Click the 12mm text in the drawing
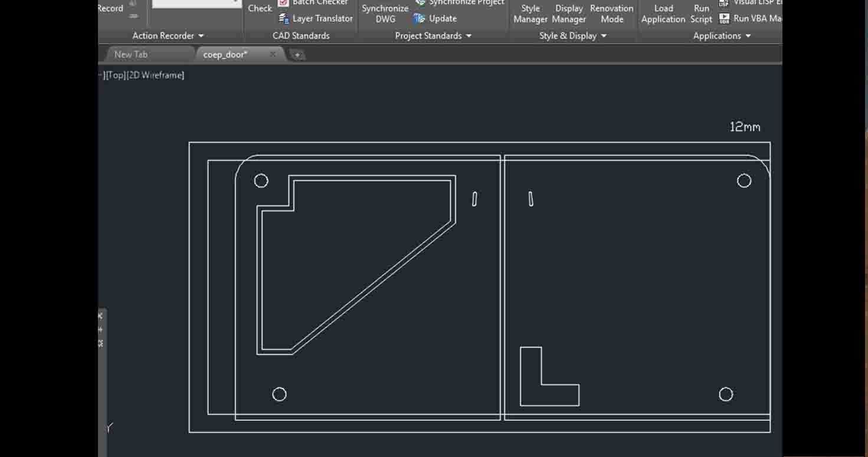 (745, 127)
